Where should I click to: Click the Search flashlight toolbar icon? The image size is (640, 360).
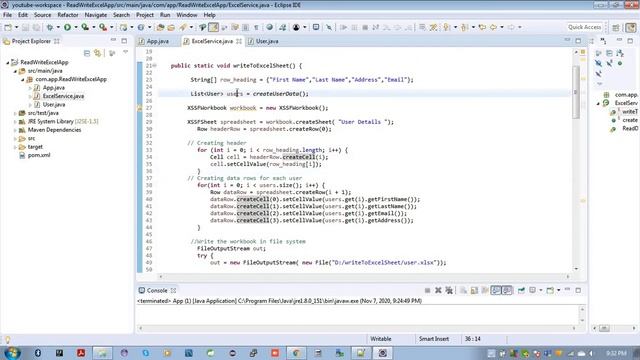183,27
